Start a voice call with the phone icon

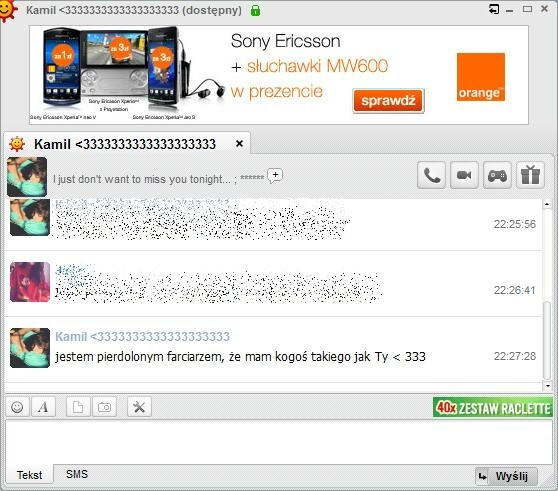point(431,175)
